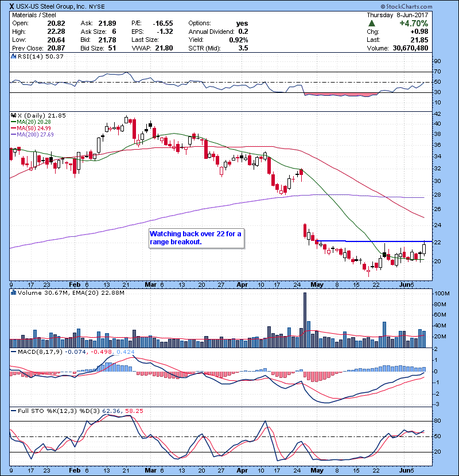Click the date Thursday 8-Jun-2017
This screenshot has height=476, width=459.
point(398,15)
